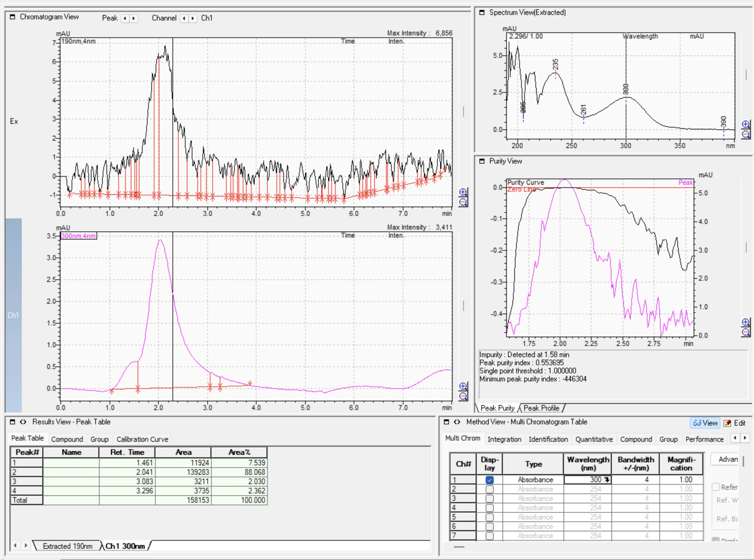Switch to the previous channel

(x=184, y=18)
